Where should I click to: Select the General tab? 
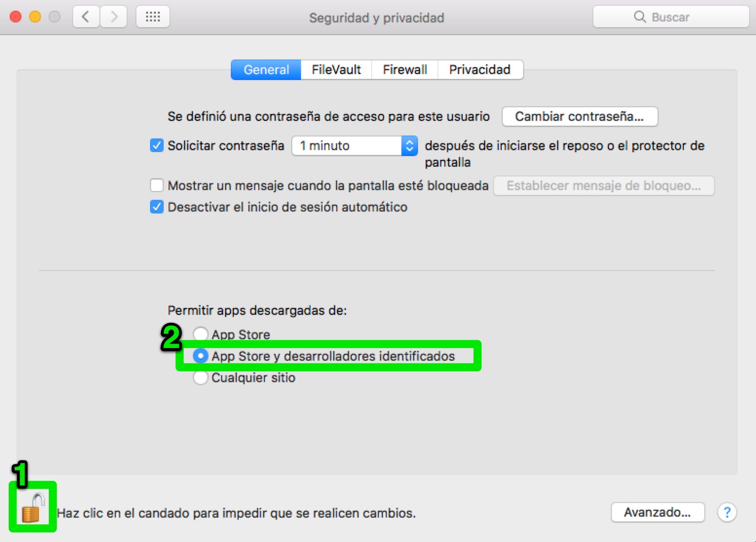(266, 70)
